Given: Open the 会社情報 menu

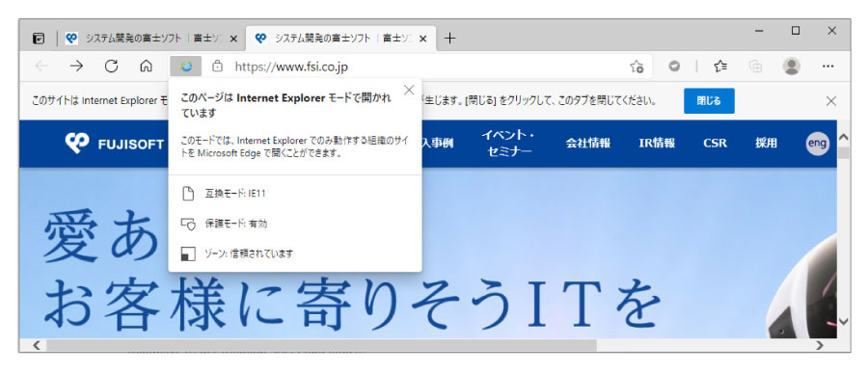Looking at the screenshot, I should pyautogui.click(x=587, y=144).
